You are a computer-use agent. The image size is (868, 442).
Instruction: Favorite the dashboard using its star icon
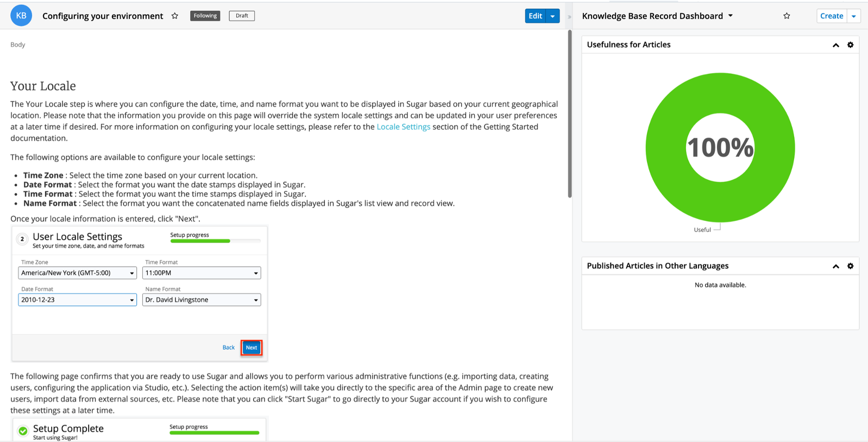[x=787, y=16]
